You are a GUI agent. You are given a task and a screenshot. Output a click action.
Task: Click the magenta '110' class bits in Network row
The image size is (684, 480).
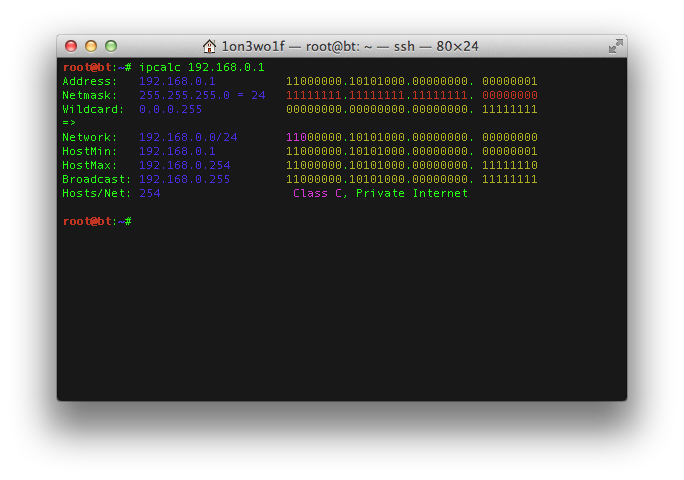(x=297, y=137)
